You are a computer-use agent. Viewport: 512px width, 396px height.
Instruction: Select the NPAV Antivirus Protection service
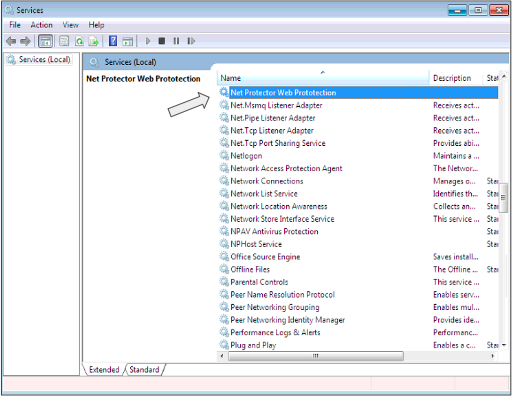274,231
